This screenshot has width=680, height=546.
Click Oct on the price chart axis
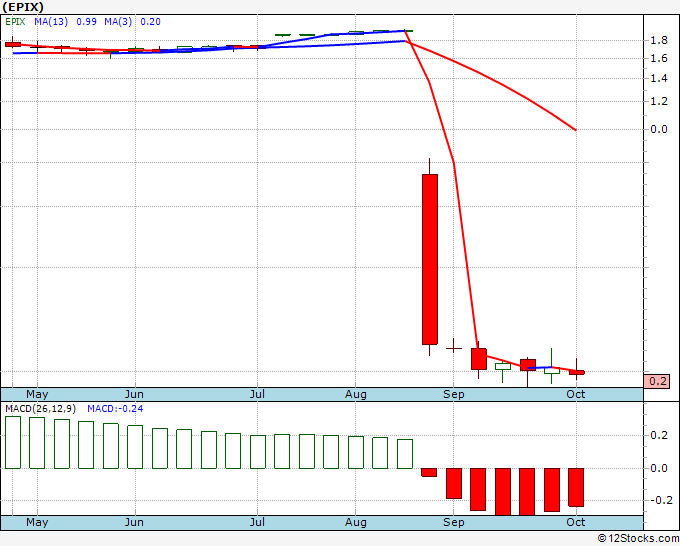[x=576, y=394]
